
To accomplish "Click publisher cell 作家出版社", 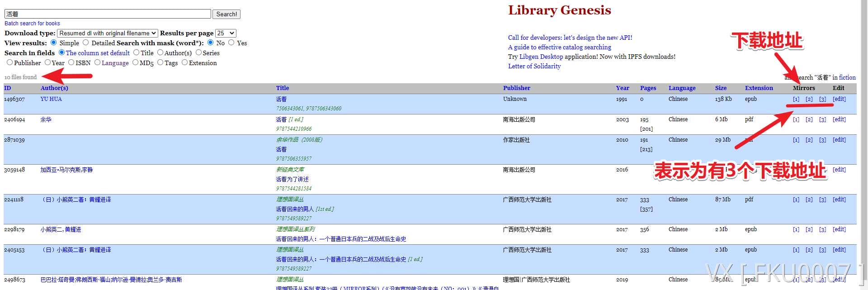I will point(516,140).
